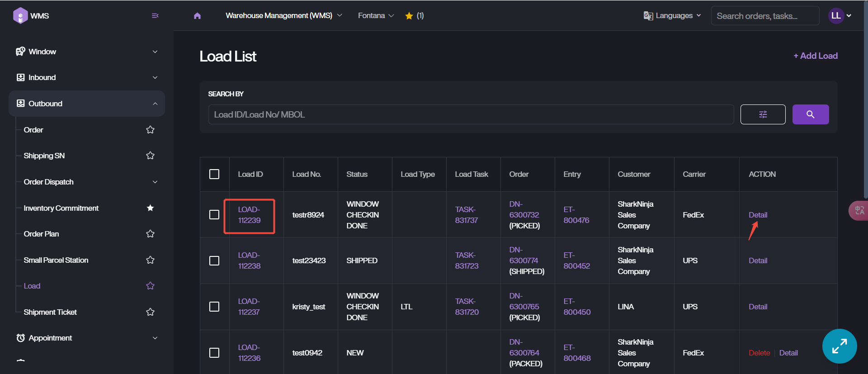Expand the Inbound sidebar section
The image size is (868, 374).
coord(87,77)
